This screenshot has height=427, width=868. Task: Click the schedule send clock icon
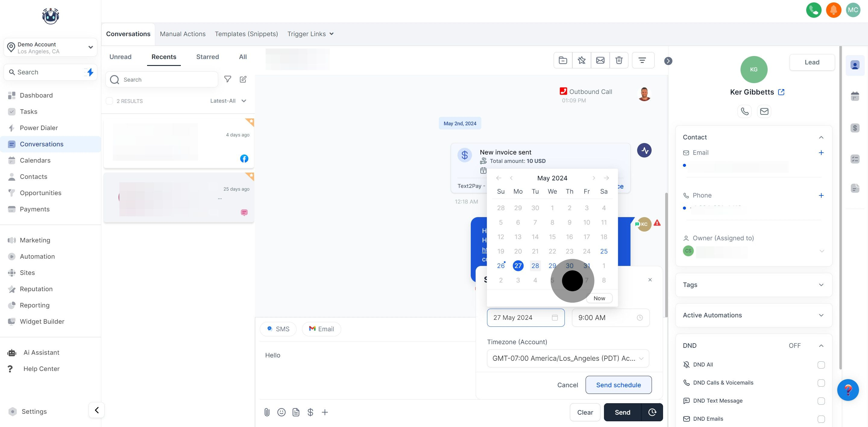point(652,412)
